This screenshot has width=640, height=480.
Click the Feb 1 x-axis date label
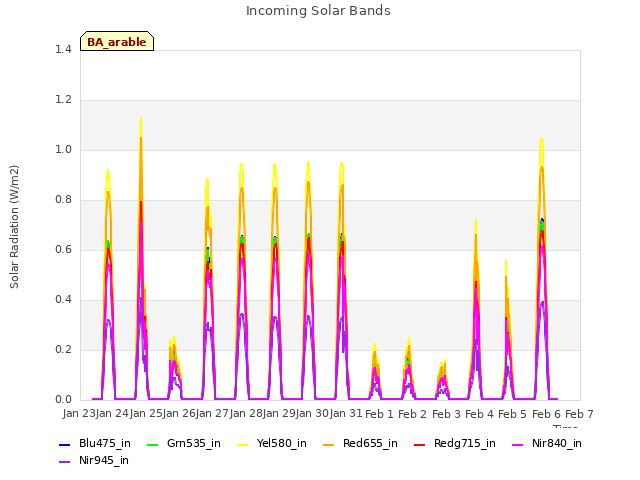coord(379,414)
